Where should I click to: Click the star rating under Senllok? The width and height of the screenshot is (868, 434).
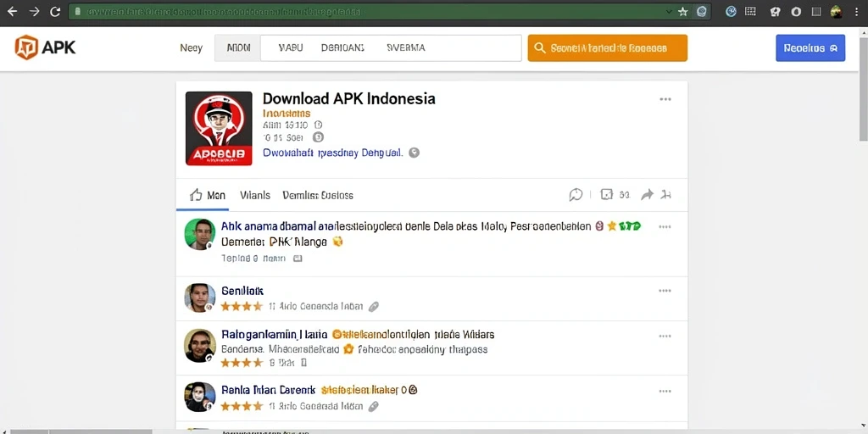242,306
